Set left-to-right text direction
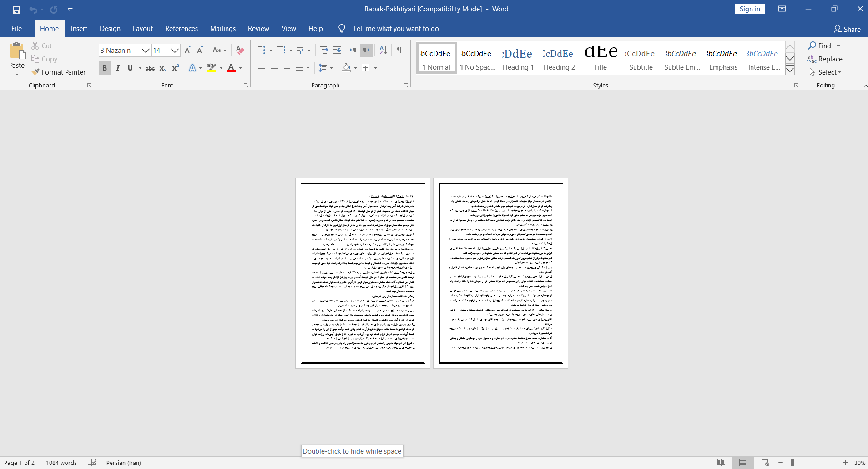 353,50
